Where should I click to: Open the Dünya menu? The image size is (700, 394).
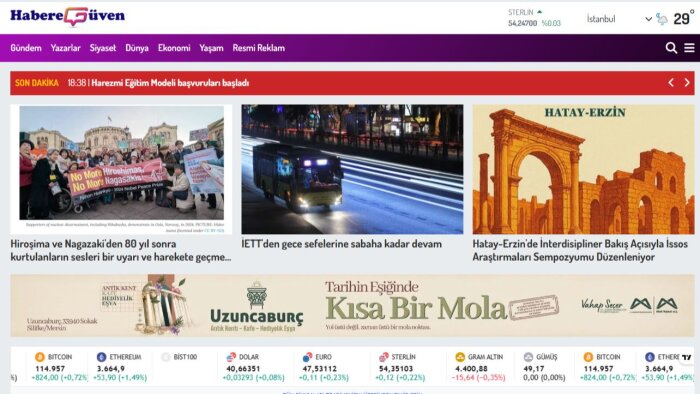click(x=137, y=48)
